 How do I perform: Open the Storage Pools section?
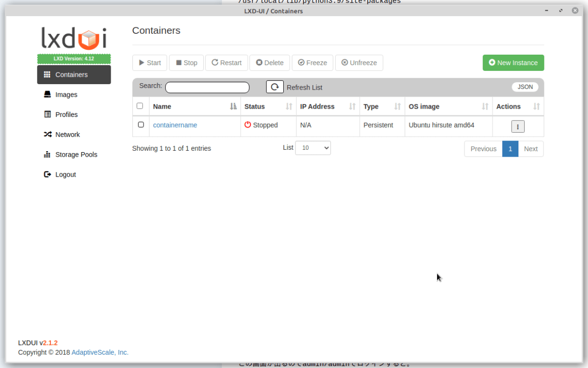coord(74,155)
